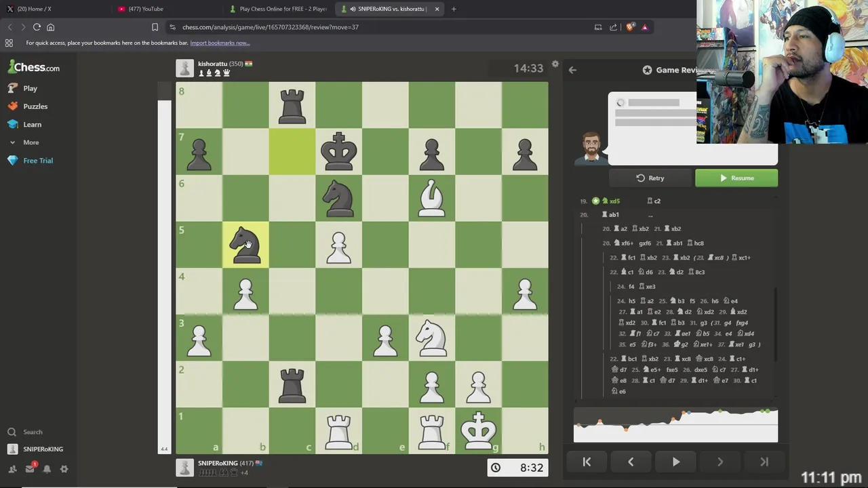868x488 pixels.
Task: Select the black rook on c2
Action: point(292,384)
